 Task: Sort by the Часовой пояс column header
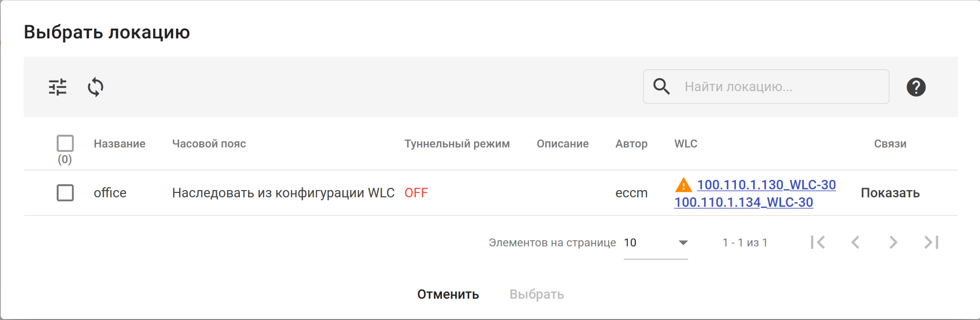209,144
